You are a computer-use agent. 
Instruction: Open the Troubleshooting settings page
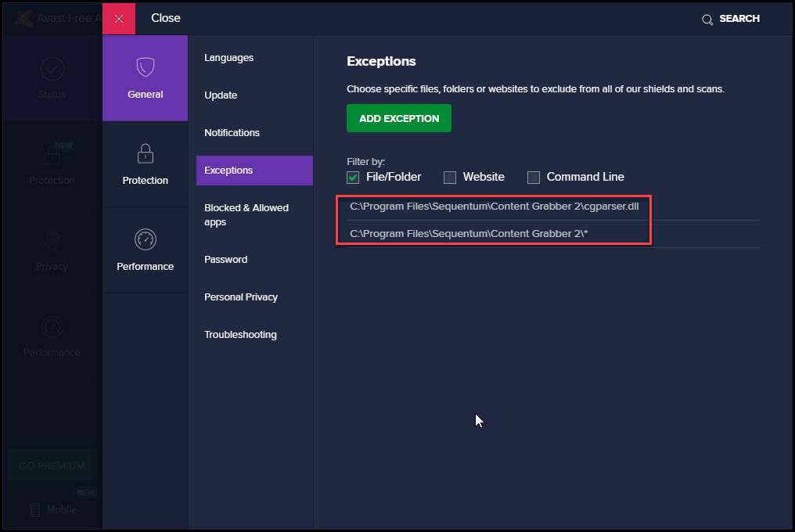(240, 334)
